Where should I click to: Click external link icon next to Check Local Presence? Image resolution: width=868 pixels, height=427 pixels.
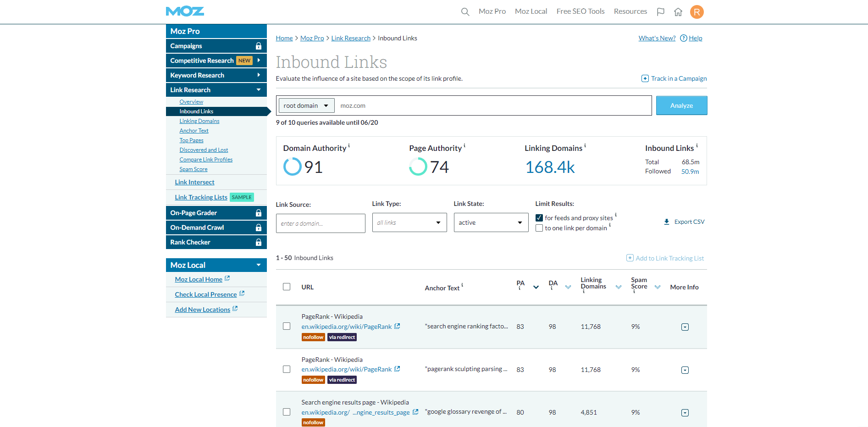coord(242,294)
